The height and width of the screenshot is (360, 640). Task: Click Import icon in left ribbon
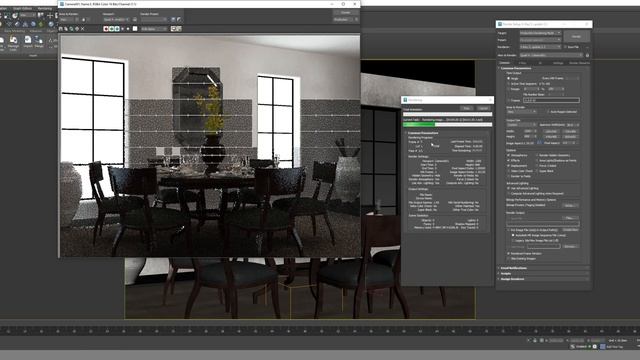click(27, 42)
